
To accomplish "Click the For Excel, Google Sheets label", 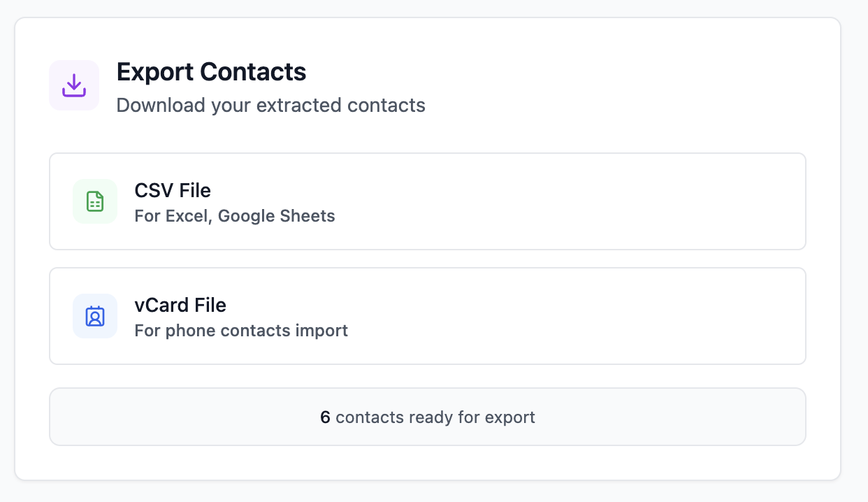I will 235,216.
